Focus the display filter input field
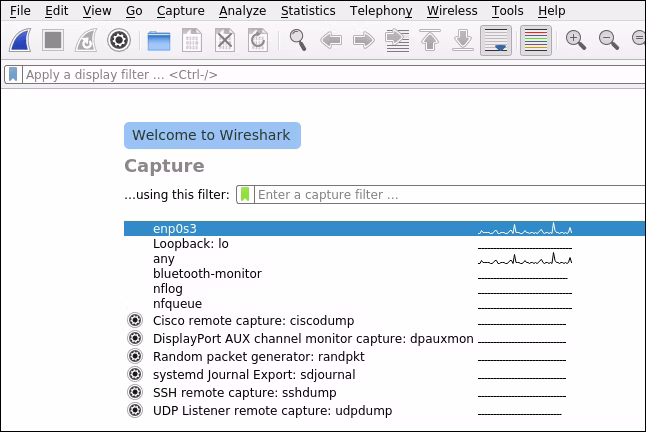Viewport: 646px width, 432px height. click(334, 75)
